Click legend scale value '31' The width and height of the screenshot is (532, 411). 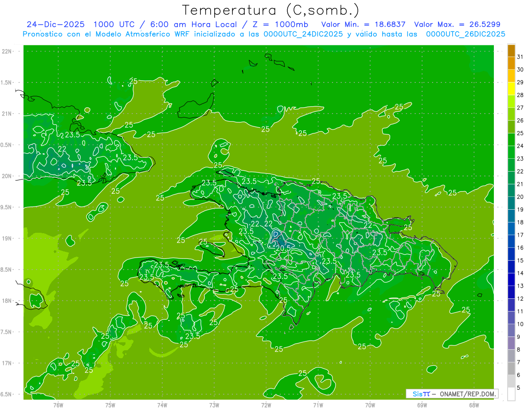[x=520, y=57]
